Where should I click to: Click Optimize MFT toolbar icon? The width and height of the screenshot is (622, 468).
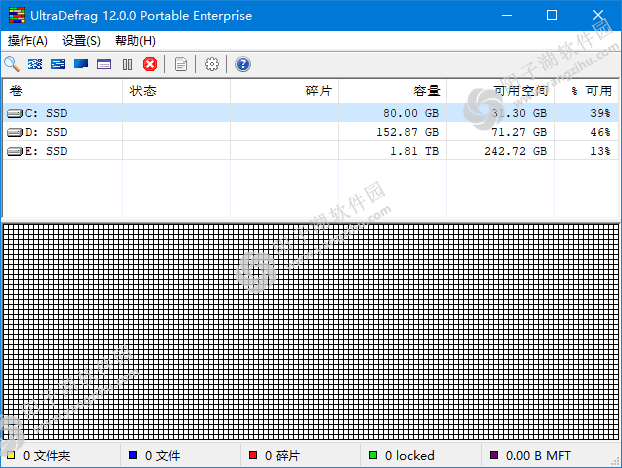(x=104, y=64)
